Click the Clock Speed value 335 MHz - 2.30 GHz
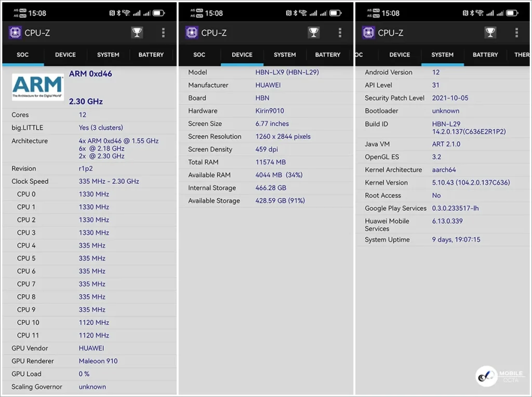This screenshot has height=397, width=532. click(x=109, y=182)
